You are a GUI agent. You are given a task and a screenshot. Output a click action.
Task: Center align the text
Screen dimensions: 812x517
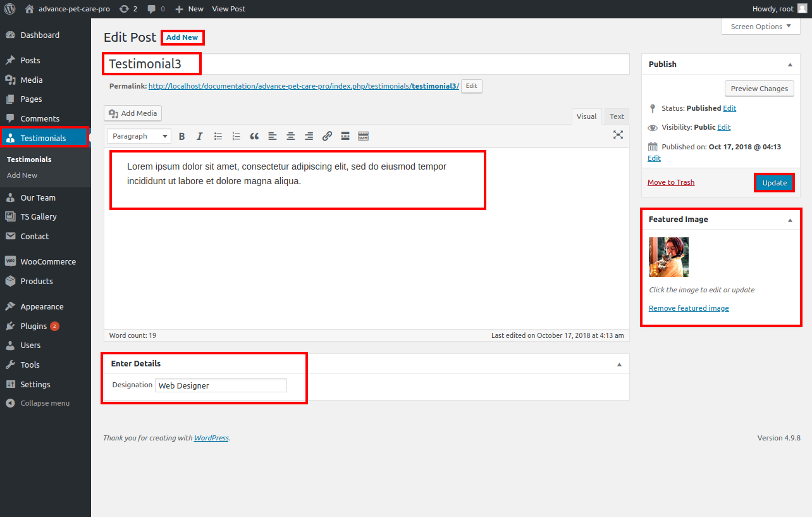(290, 136)
